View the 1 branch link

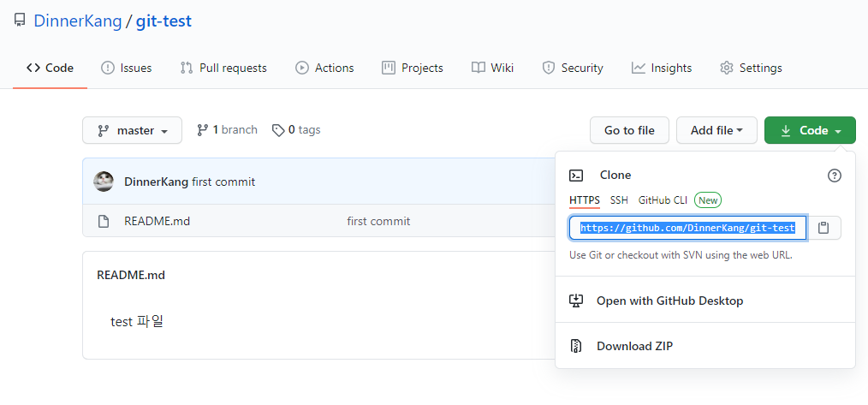(x=227, y=129)
